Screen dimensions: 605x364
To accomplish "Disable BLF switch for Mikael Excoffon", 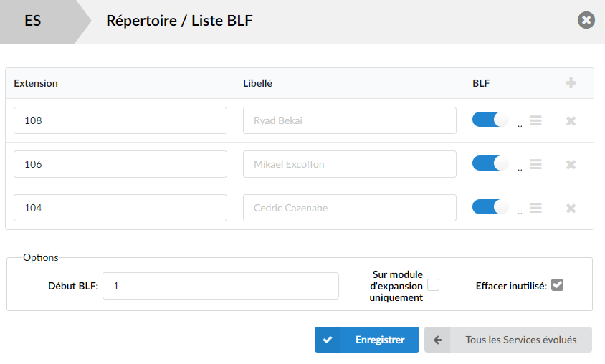I will click(490, 163).
